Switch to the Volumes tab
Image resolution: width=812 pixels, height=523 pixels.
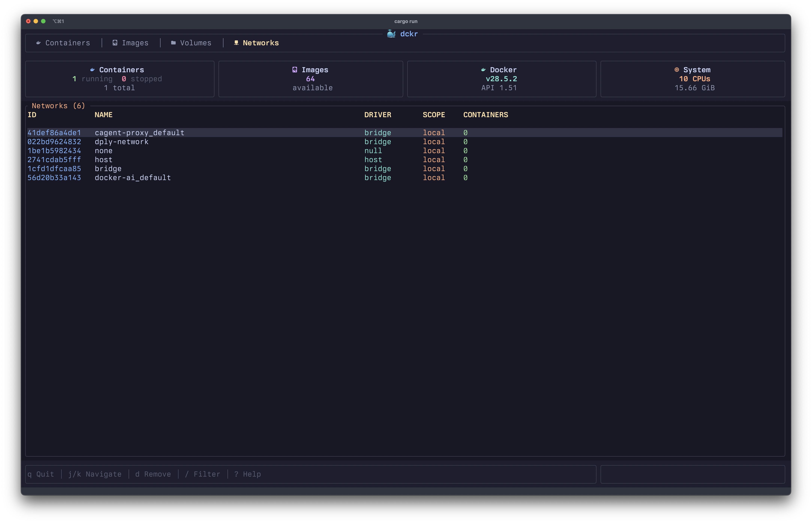tap(195, 43)
